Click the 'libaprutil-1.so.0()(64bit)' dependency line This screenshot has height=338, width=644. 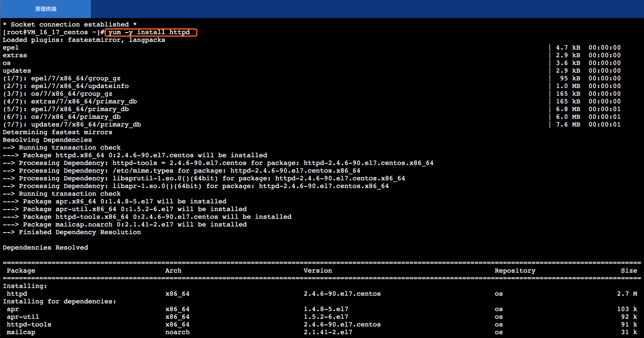204,178
